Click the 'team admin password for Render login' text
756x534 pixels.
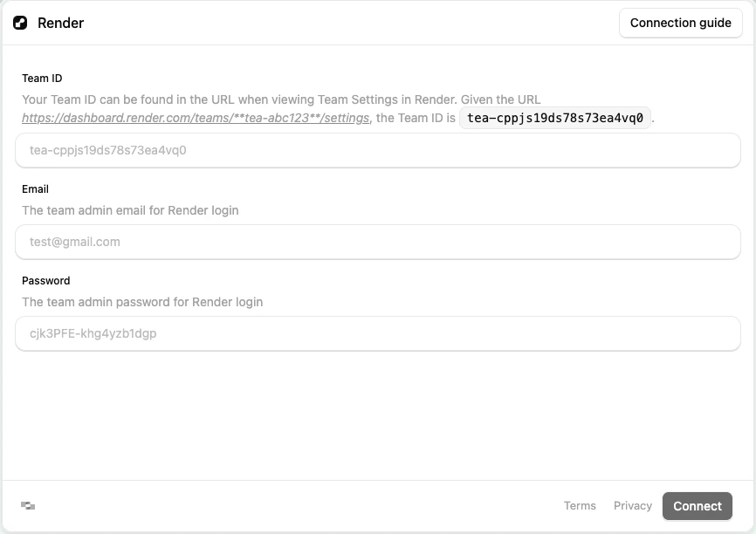point(142,302)
